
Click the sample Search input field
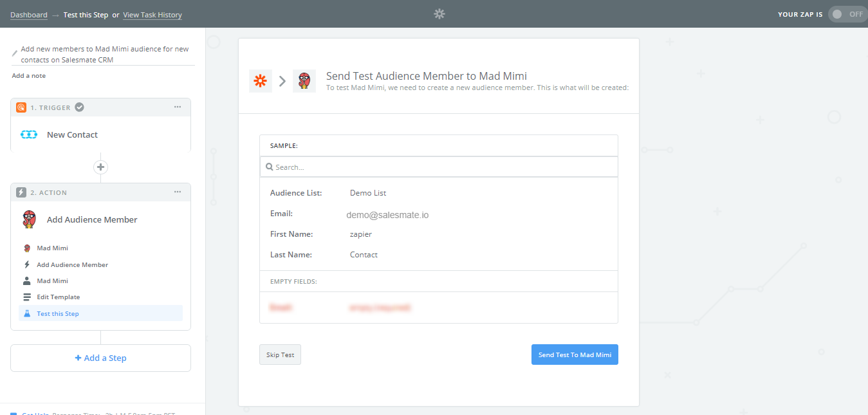(439, 167)
